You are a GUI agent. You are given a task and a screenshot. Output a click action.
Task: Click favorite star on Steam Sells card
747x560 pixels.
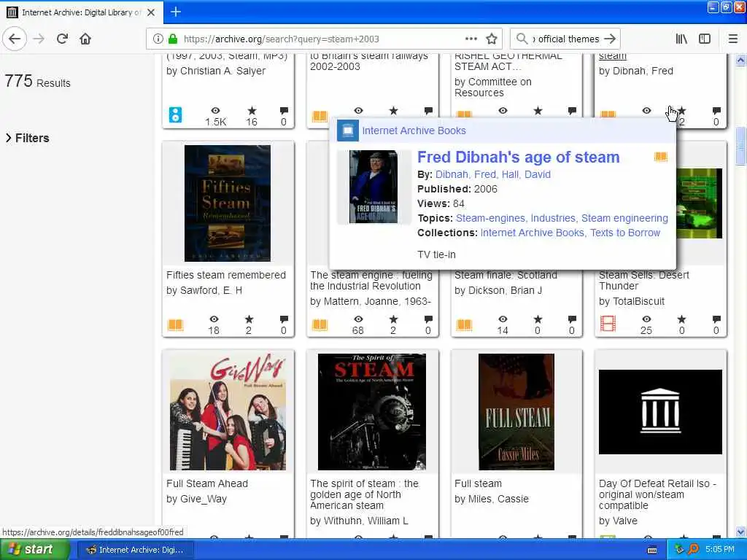(682, 319)
